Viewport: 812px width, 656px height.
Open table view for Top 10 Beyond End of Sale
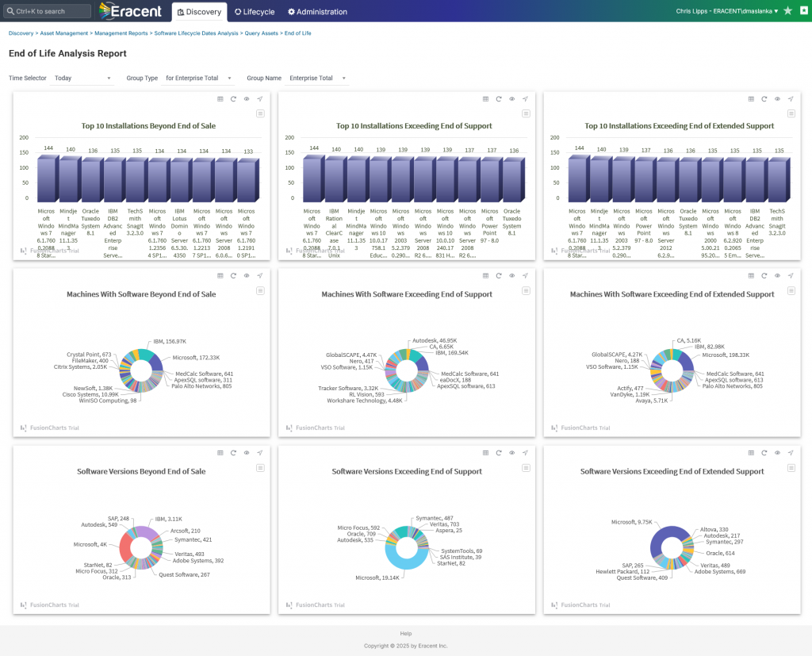tap(220, 99)
